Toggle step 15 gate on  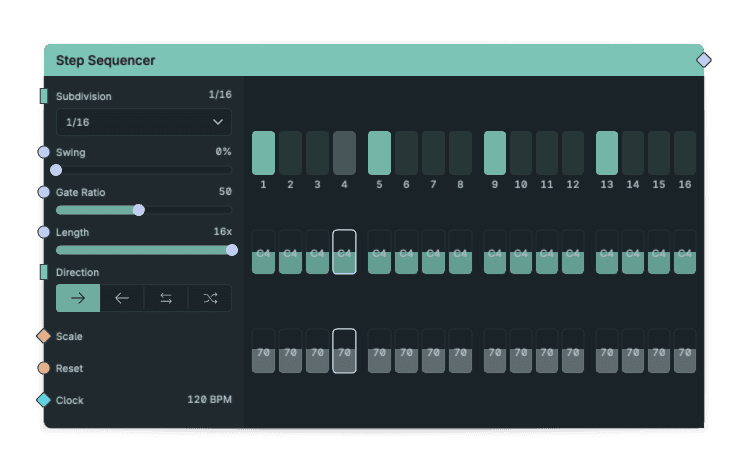(x=659, y=153)
